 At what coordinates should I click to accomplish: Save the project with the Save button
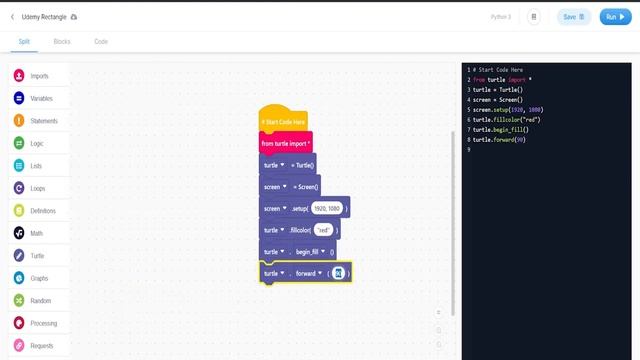(574, 17)
